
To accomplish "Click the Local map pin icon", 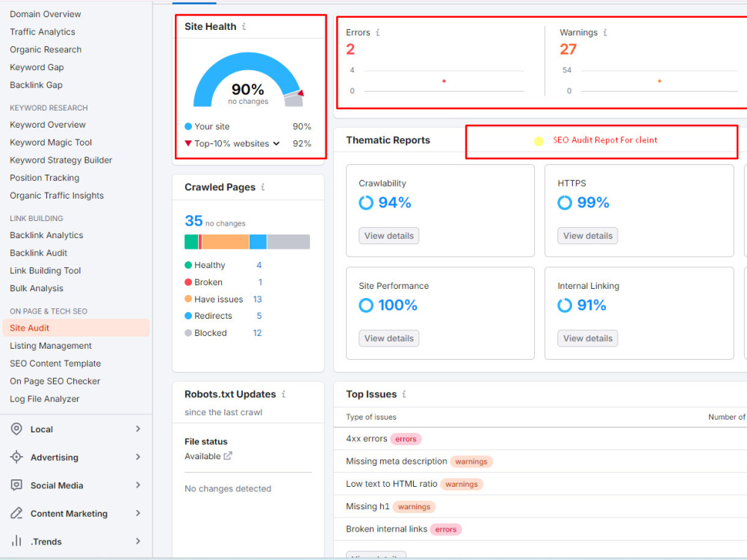I will 16,429.
